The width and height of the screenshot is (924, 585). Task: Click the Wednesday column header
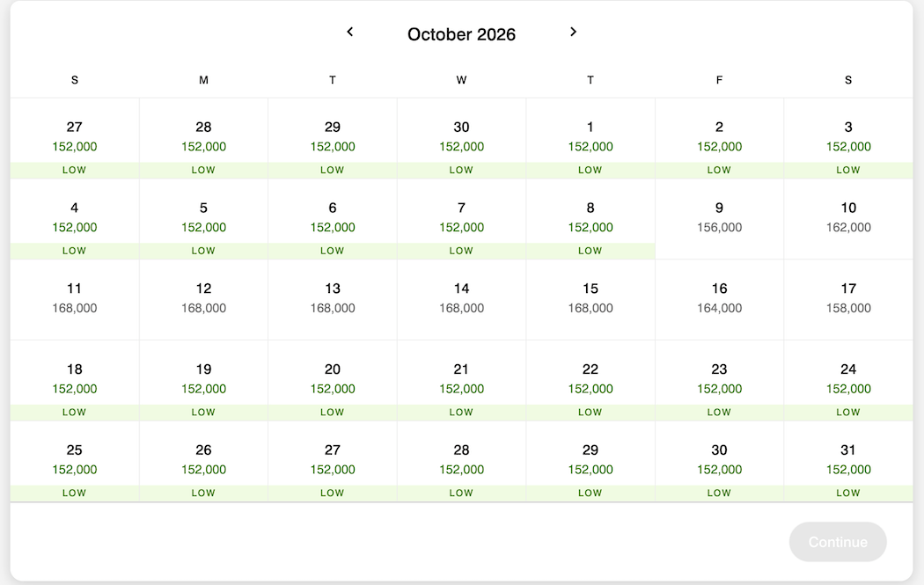pyautogui.click(x=461, y=79)
